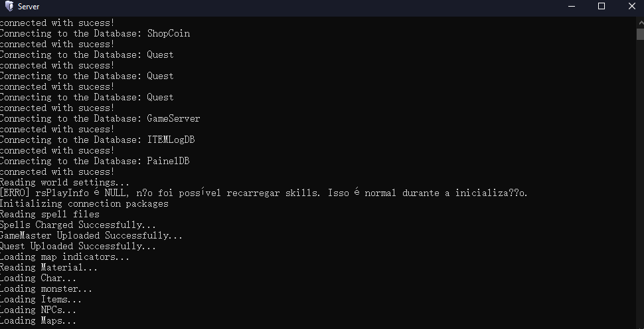
Task: Click the "Initializing connection packages" line
Action: [84, 203]
